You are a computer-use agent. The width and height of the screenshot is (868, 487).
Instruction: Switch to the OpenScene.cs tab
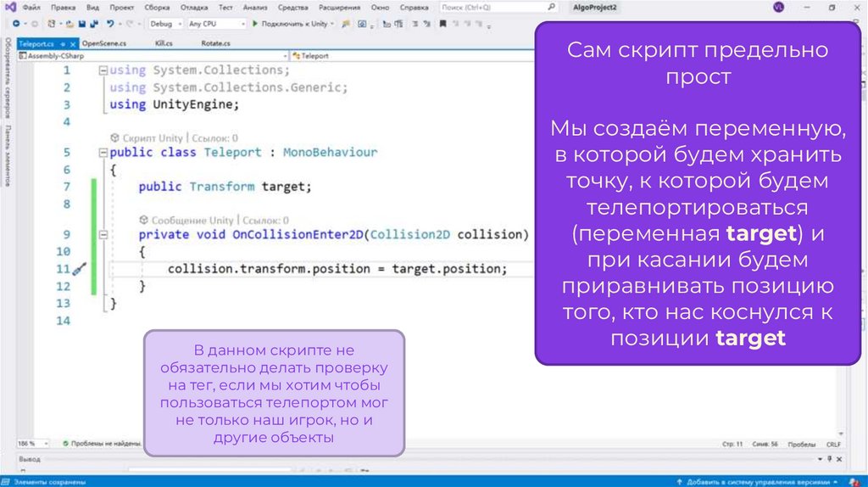click(x=103, y=42)
